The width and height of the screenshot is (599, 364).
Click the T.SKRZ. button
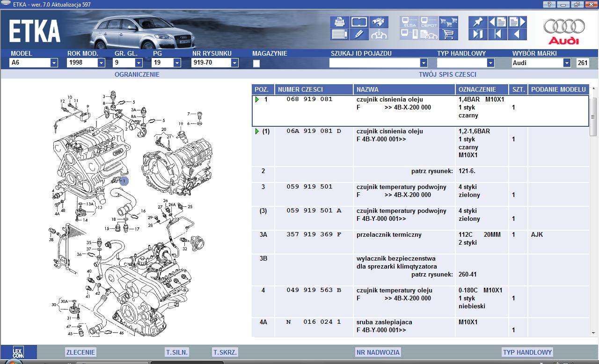pos(225,352)
